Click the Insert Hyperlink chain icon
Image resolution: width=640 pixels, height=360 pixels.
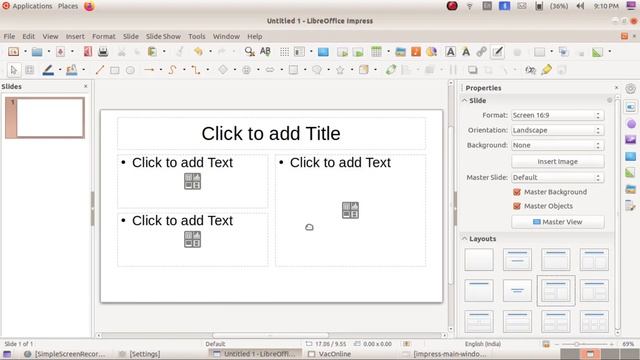(482, 52)
